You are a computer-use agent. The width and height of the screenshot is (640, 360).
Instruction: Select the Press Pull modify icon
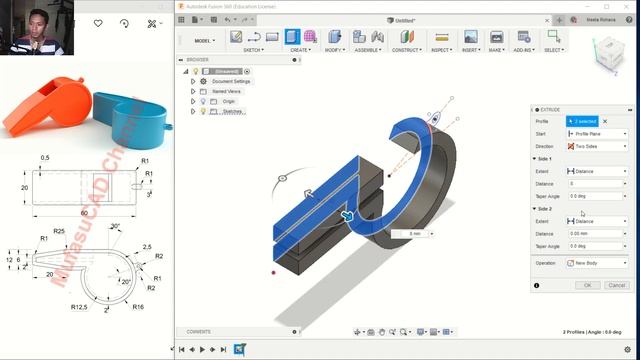point(335,37)
